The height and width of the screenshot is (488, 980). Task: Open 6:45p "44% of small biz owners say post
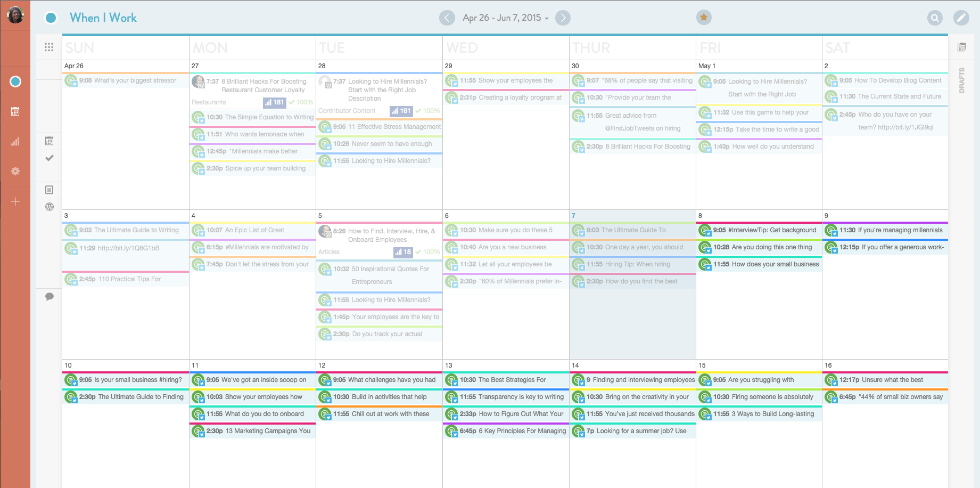886,397
